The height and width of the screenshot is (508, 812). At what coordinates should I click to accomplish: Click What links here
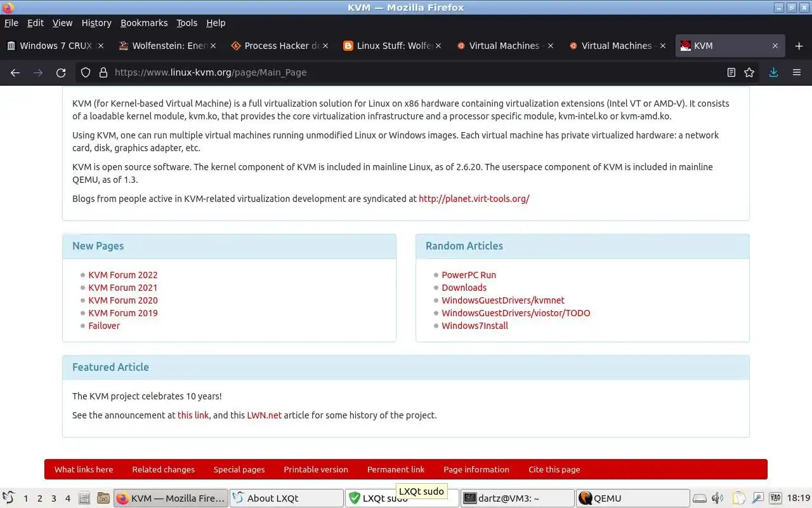coord(84,470)
